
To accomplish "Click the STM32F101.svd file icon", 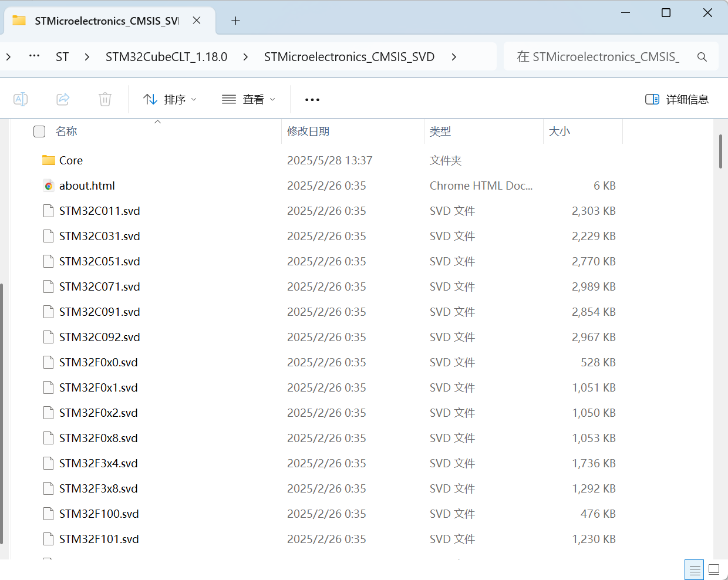I will pyautogui.click(x=49, y=539).
